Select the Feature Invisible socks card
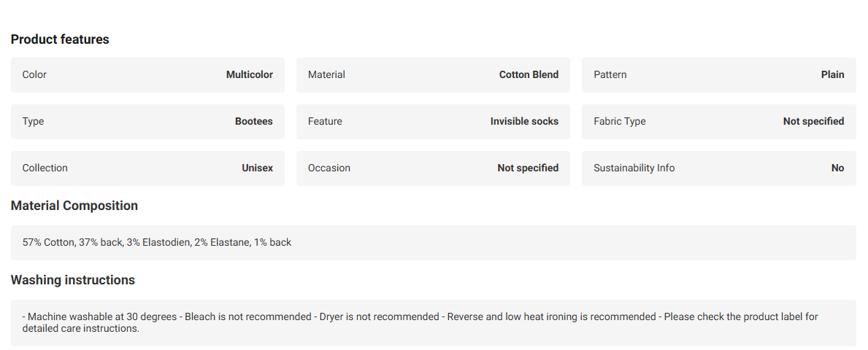868x350 pixels. point(433,121)
